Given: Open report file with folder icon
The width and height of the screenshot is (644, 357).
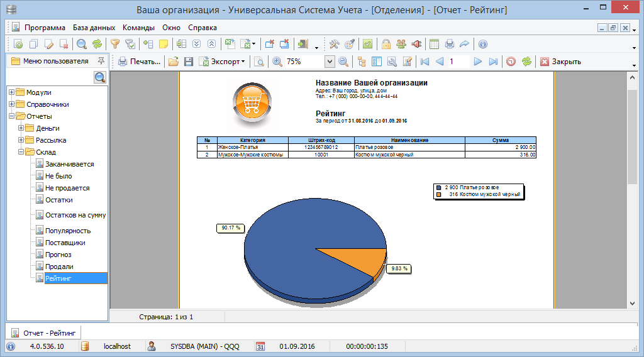Looking at the screenshot, I should tap(173, 62).
